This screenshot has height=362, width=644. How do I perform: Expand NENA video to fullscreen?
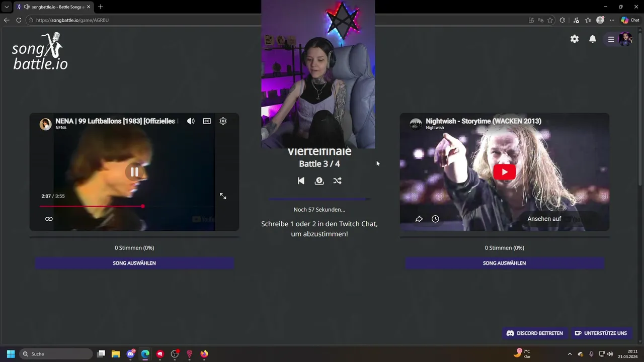pos(223,196)
